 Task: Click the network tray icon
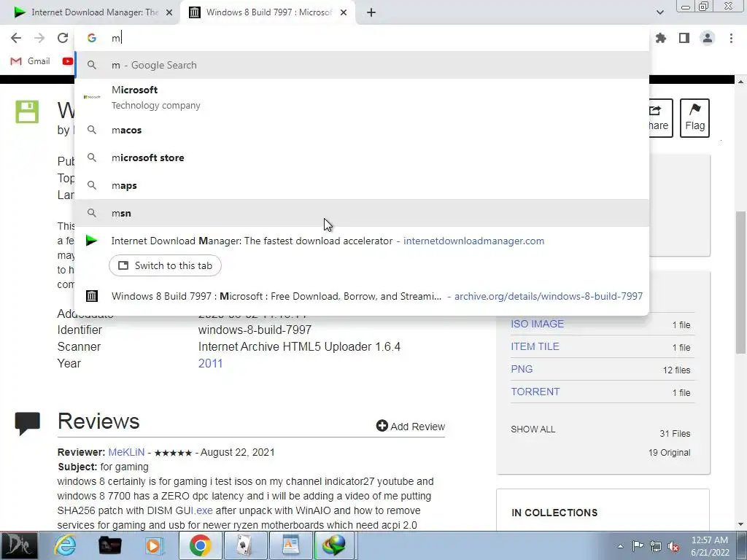[656, 546]
